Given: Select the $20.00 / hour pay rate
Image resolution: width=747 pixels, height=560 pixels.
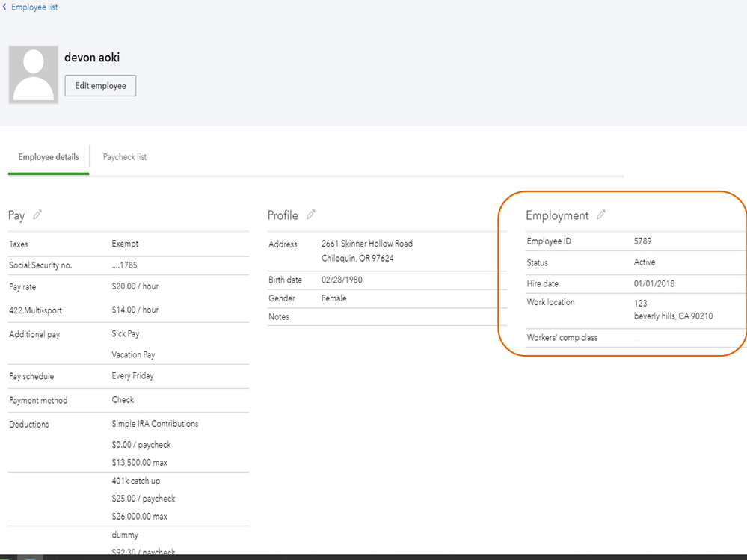Looking at the screenshot, I should pos(135,286).
